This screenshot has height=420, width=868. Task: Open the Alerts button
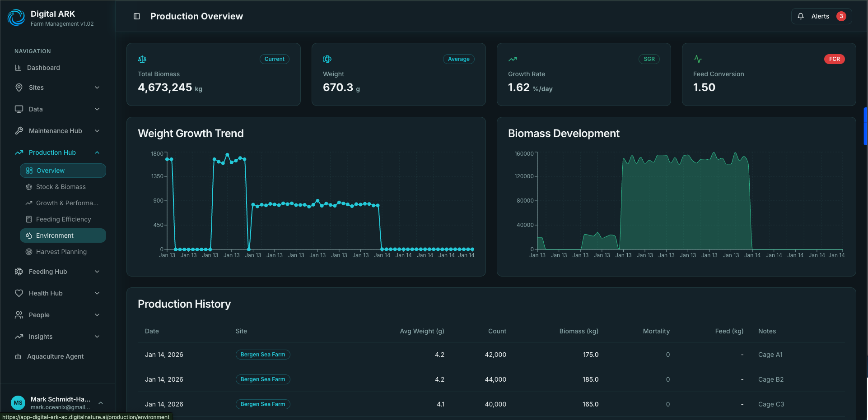[821, 16]
